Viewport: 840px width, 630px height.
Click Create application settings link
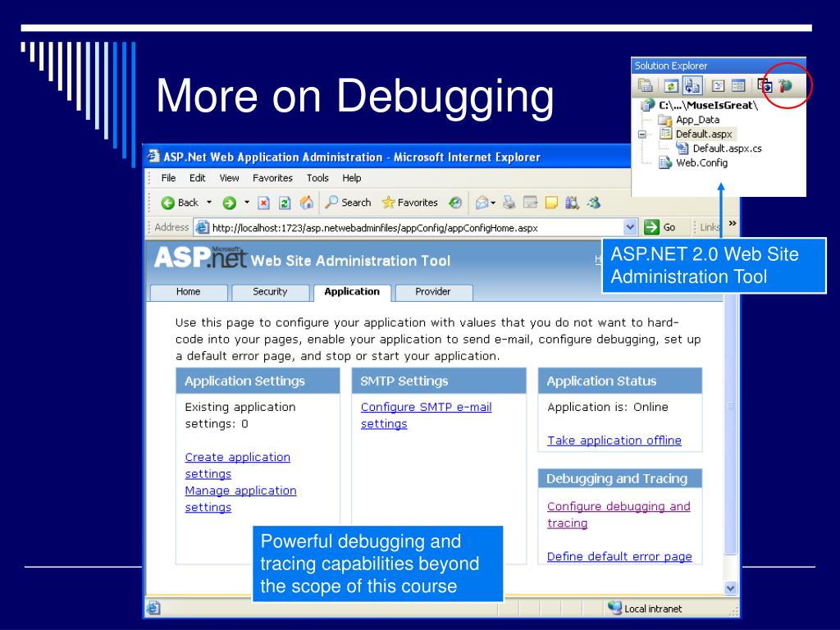point(237,466)
